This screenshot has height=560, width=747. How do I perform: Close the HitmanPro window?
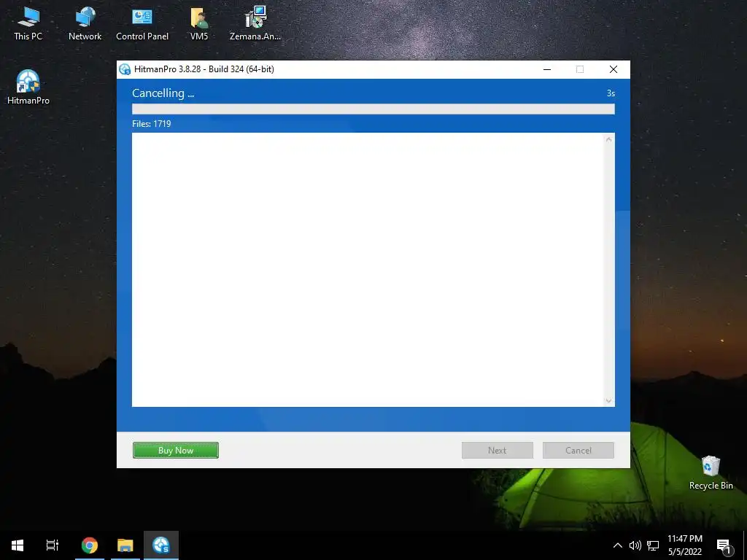614,69
